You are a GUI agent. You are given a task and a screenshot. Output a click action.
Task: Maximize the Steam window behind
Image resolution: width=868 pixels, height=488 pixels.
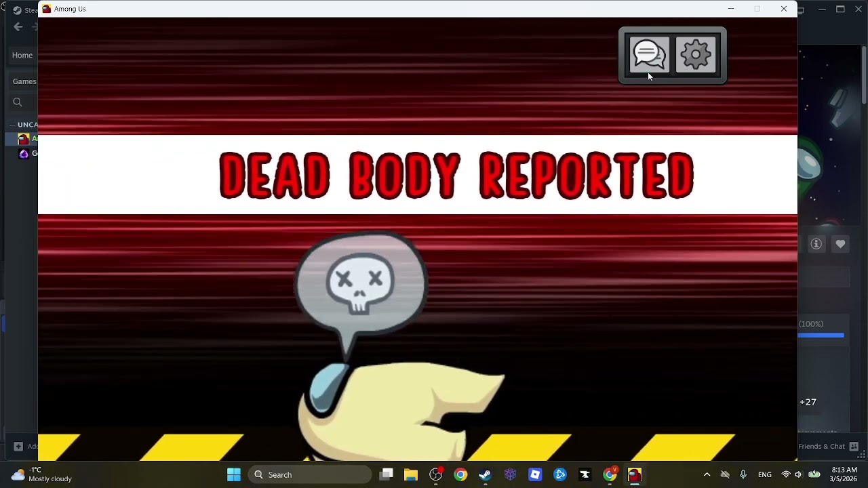click(x=840, y=9)
